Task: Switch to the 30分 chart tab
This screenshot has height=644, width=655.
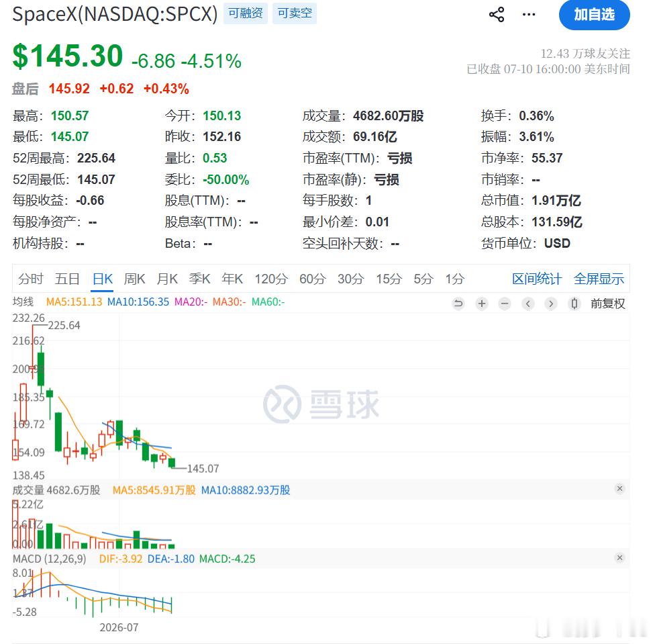Action: click(350, 279)
